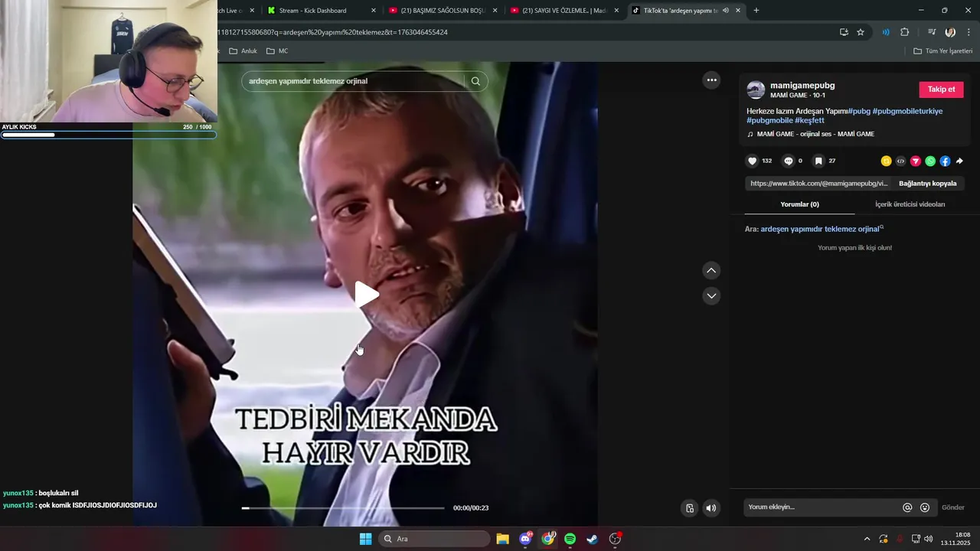Open Spotify from taskbar
The width and height of the screenshot is (980, 551).
(570, 539)
